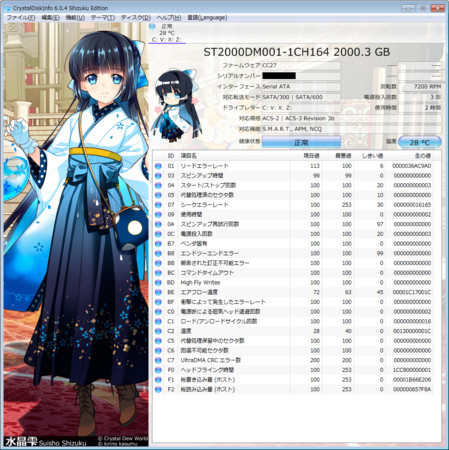Click the S.M.A.R.T., APM, NCQ features field
This screenshot has height=450, width=449.
(352, 129)
